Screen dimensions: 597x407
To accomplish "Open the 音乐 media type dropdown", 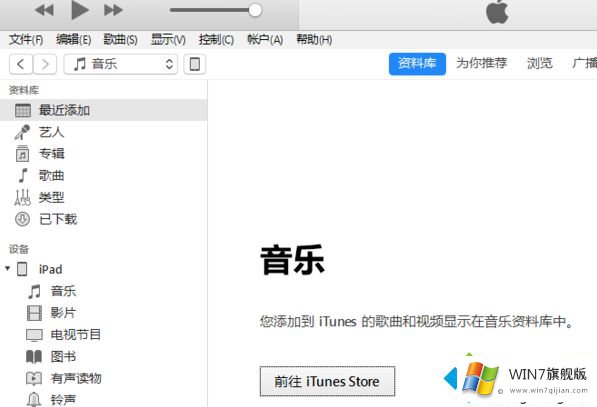I will [x=121, y=64].
